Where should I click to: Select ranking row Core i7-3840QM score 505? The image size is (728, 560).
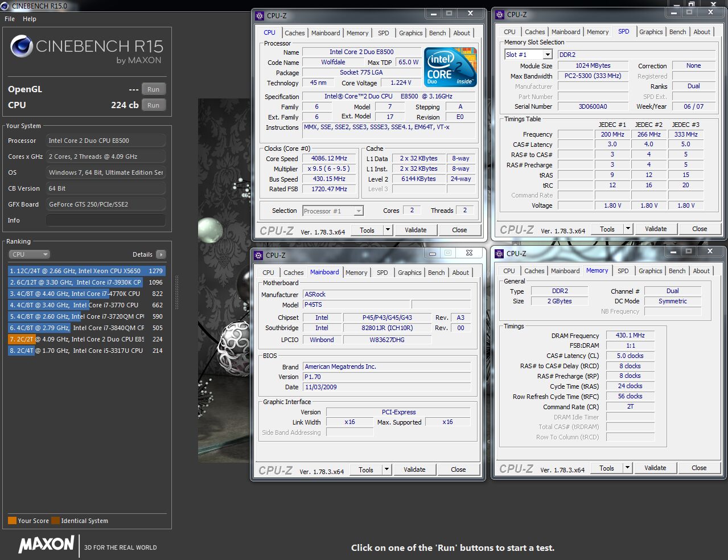click(x=87, y=328)
